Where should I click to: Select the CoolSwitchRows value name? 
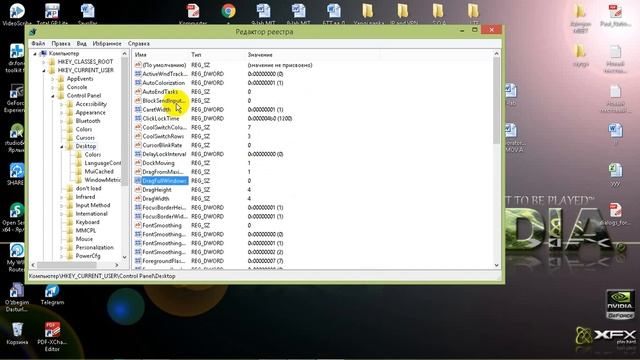coord(163,136)
